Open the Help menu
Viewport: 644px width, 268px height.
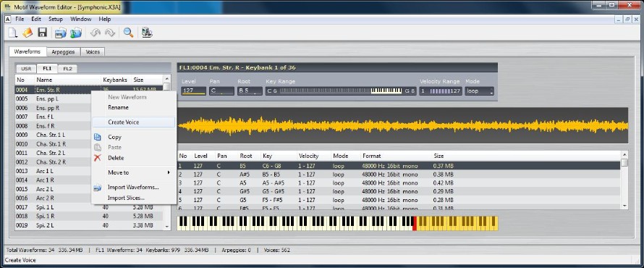(105, 20)
